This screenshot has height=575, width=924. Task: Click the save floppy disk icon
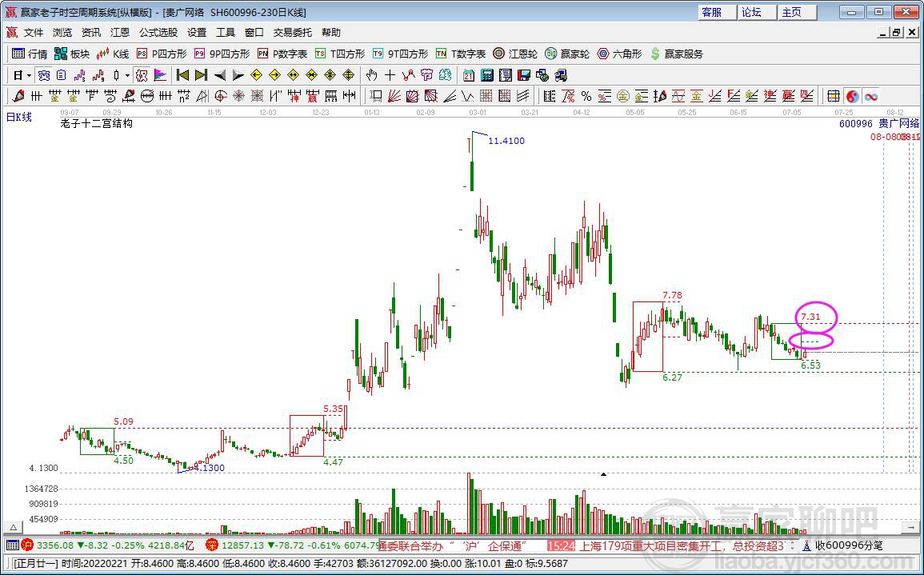coord(523,75)
